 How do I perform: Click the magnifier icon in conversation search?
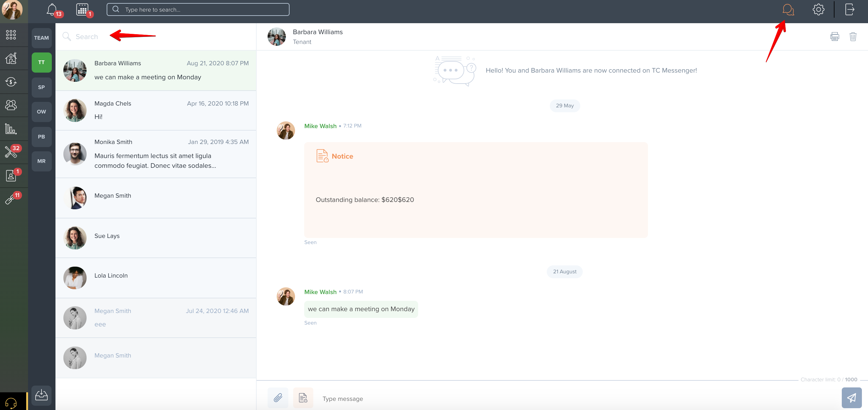click(67, 36)
